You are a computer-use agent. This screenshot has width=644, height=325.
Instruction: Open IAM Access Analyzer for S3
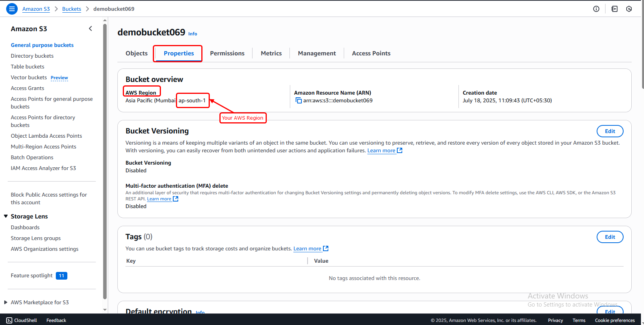tap(43, 168)
